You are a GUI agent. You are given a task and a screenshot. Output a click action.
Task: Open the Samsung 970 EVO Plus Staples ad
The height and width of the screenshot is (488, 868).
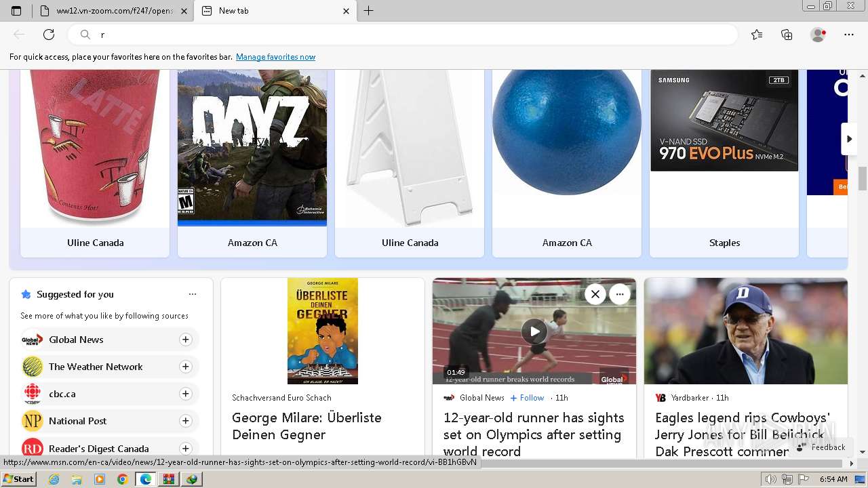[x=724, y=121]
